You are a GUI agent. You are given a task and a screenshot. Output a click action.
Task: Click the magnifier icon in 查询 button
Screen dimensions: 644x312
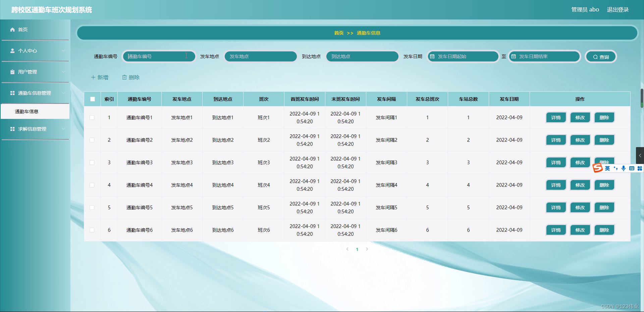pyautogui.click(x=595, y=56)
